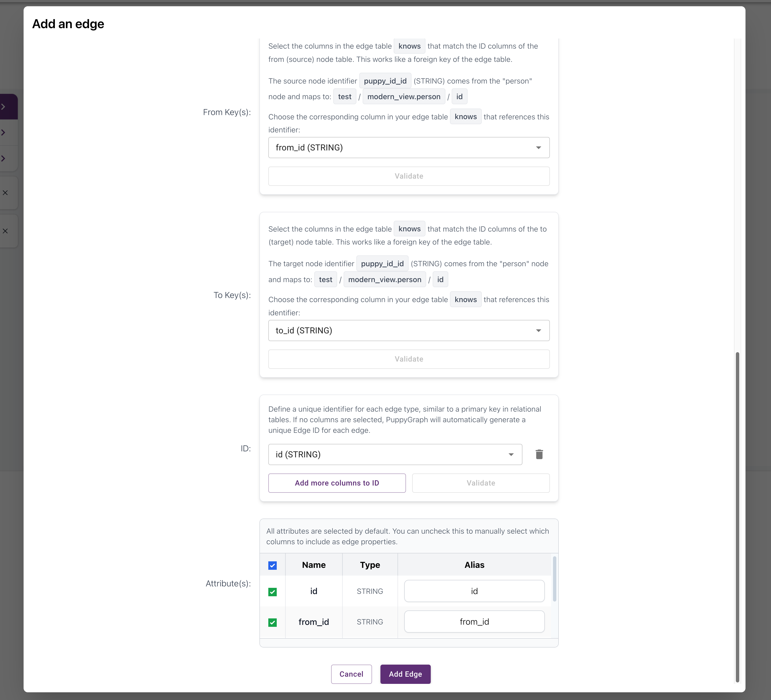Click the Add Edge button
The image size is (771, 700).
click(x=405, y=674)
